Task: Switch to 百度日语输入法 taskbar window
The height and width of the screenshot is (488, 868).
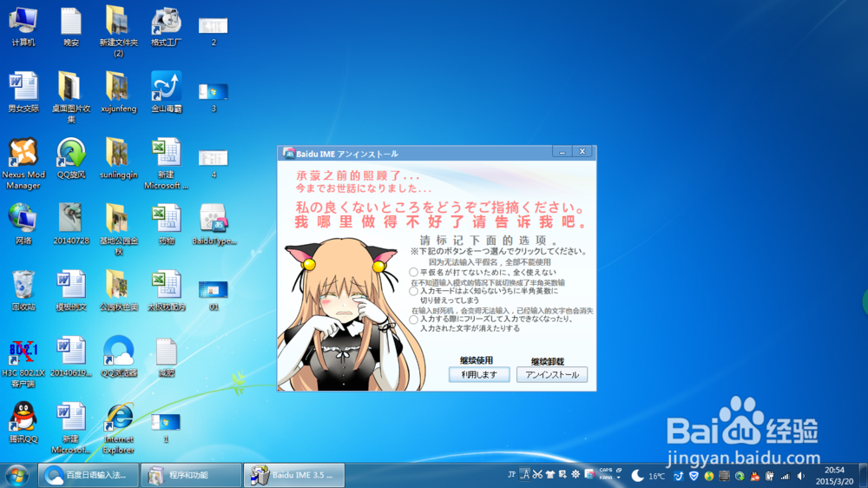Action: 88,475
